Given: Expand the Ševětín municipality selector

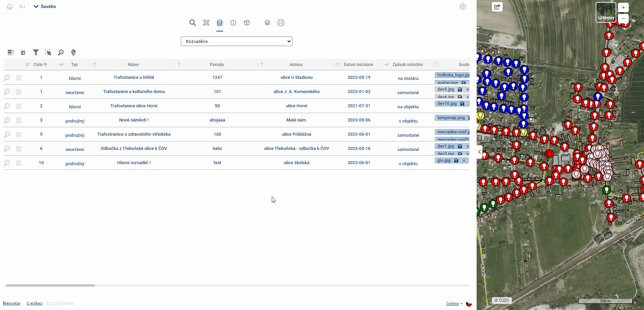Looking at the screenshot, I should [45, 6].
